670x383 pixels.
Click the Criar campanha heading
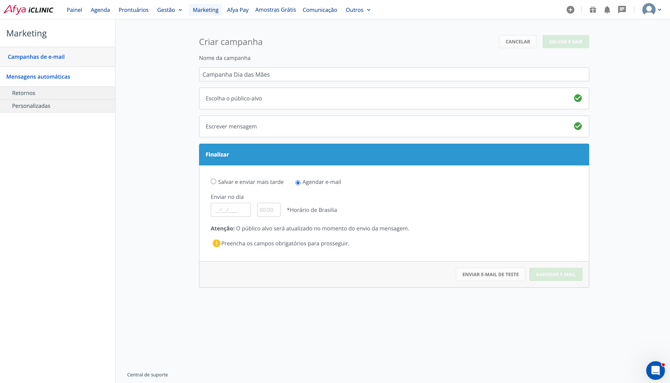coord(231,42)
